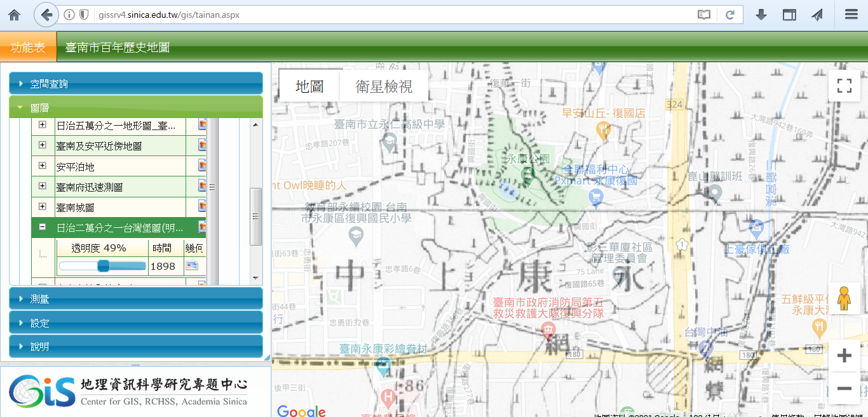868x417 pixels.
Task: Switch to 衛星檢視 satellite view
Action: (x=384, y=86)
